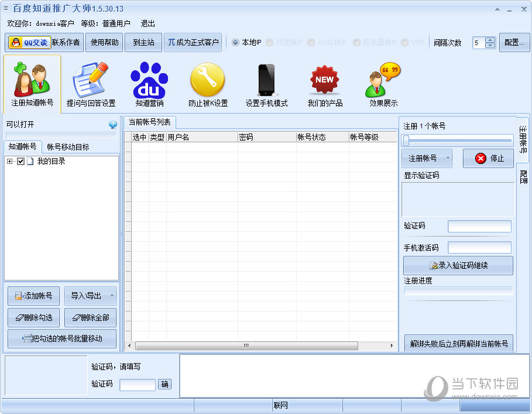Sort by the 帐号状态 column header

[x=322, y=137]
